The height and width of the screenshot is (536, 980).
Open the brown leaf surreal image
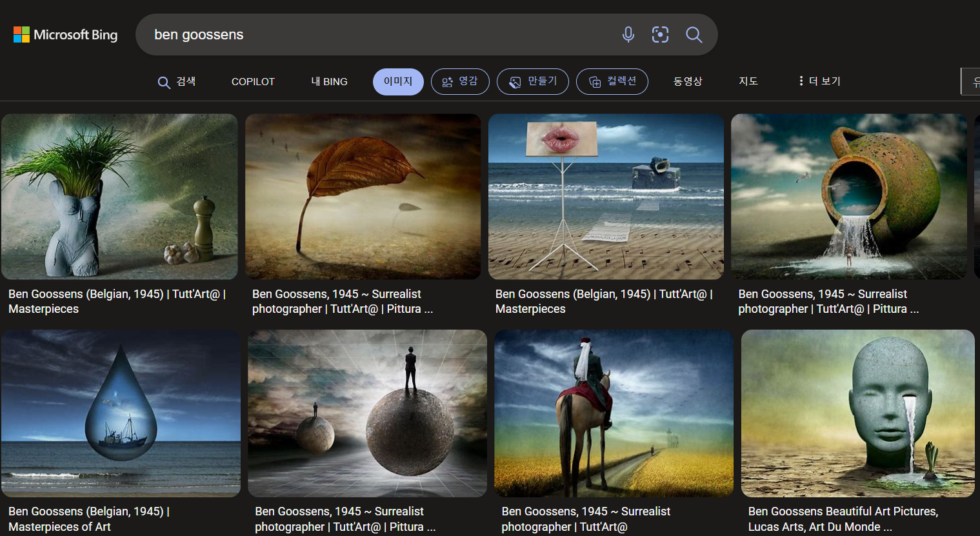click(363, 197)
